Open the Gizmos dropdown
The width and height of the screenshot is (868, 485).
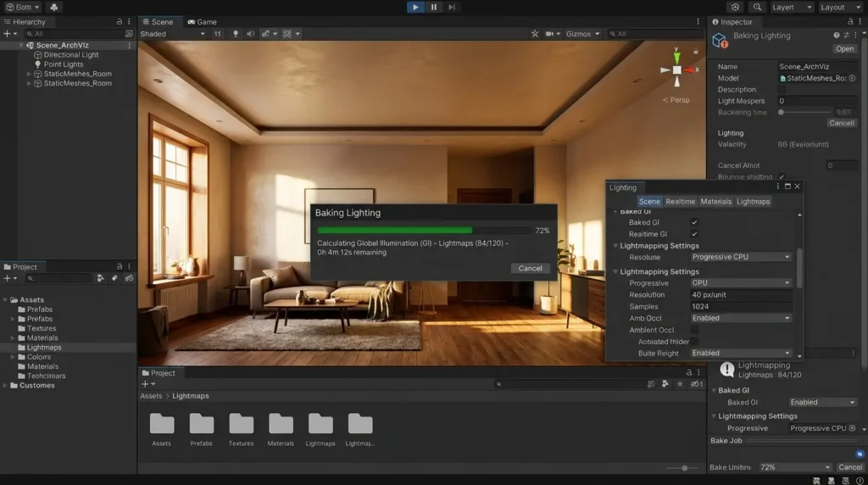582,34
